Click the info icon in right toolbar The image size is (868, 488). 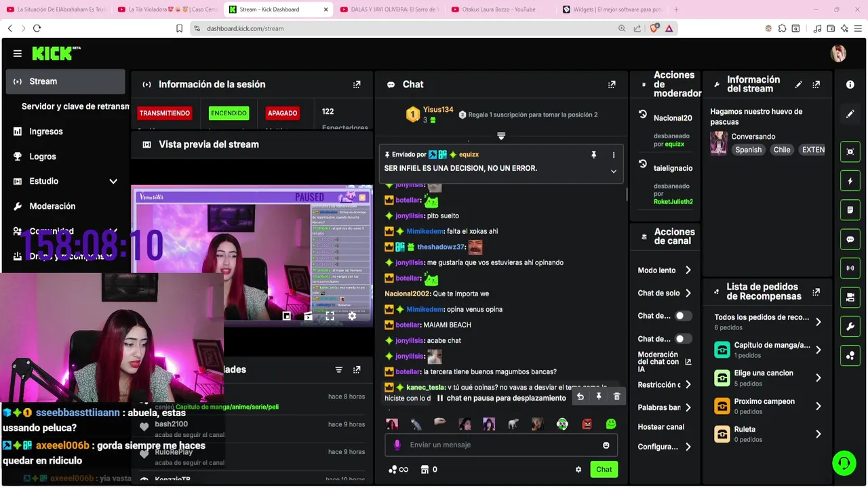pos(850,85)
